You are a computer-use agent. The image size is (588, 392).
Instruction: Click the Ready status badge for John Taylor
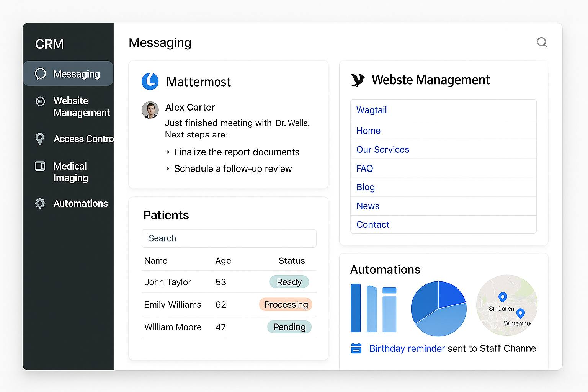coord(289,282)
